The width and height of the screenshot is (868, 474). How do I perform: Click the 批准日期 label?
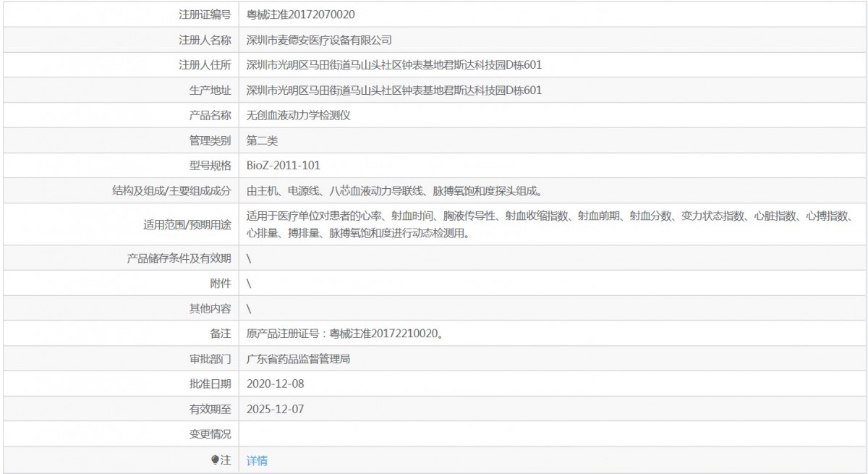210,384
